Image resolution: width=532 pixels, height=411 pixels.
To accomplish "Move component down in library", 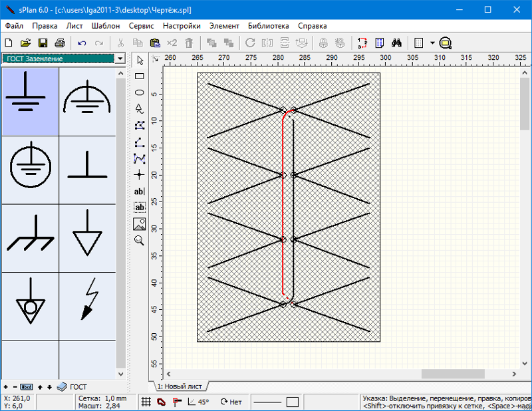I will (x=49, y=387).
